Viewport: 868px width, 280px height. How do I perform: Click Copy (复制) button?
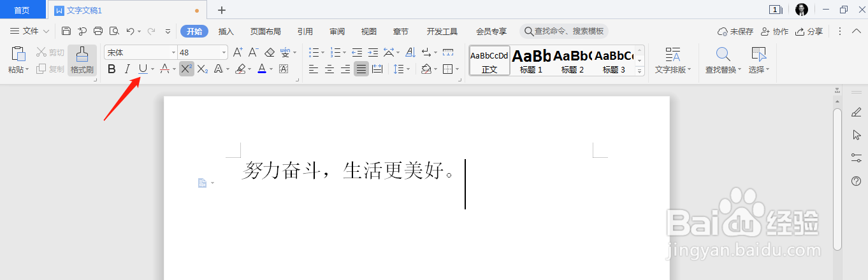(50, 69)
